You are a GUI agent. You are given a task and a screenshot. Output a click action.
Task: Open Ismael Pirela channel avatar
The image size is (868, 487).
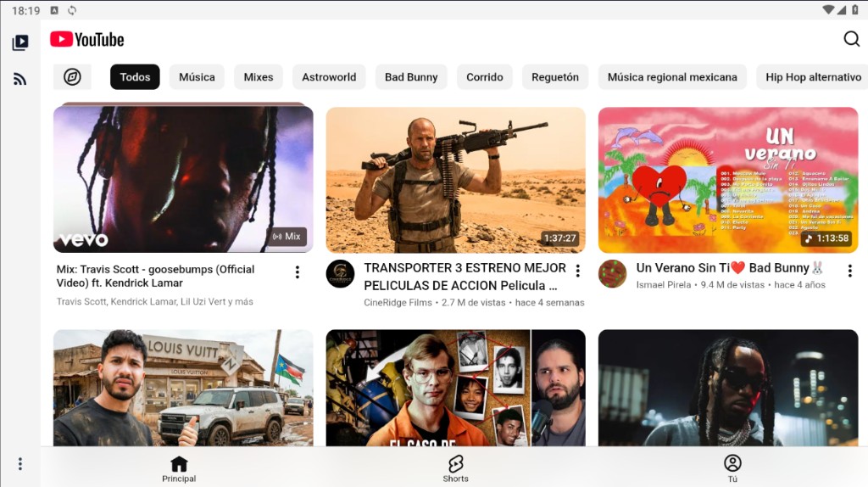click(612, 274)
